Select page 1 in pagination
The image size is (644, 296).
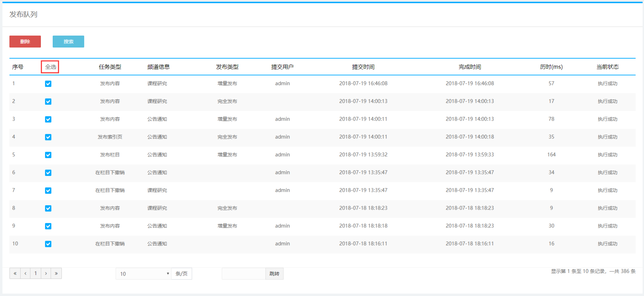36,274
